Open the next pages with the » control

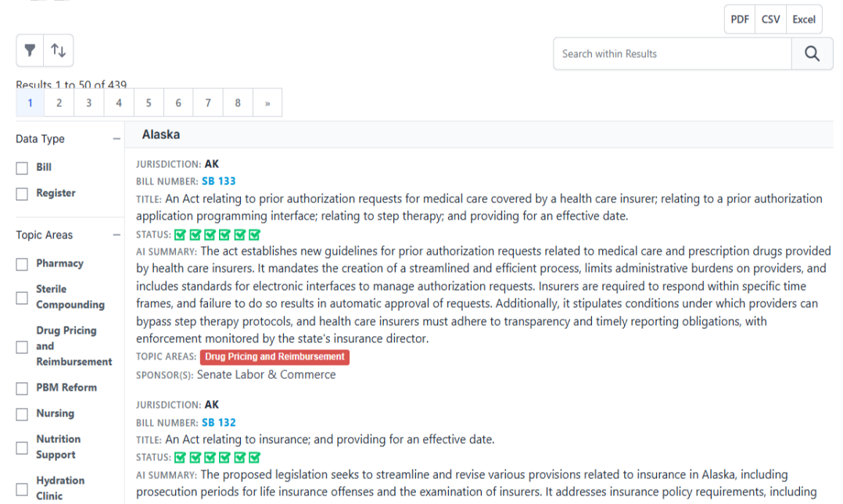[x=267, y=102]
